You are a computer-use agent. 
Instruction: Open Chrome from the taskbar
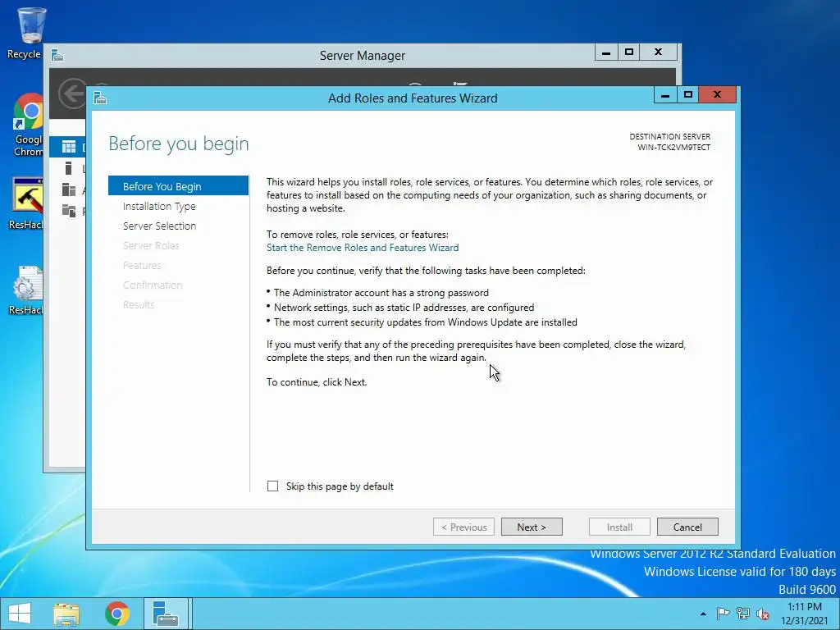point(117,614)
